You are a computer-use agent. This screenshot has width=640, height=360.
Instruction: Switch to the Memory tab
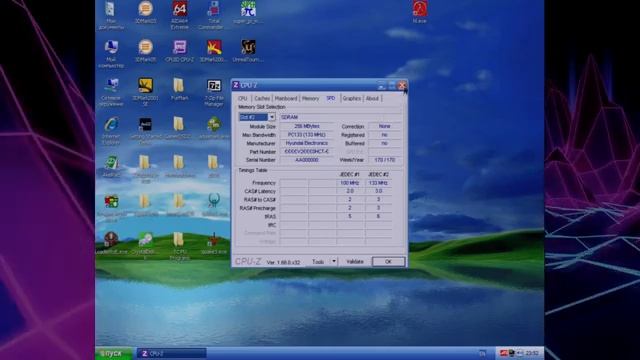311,98
